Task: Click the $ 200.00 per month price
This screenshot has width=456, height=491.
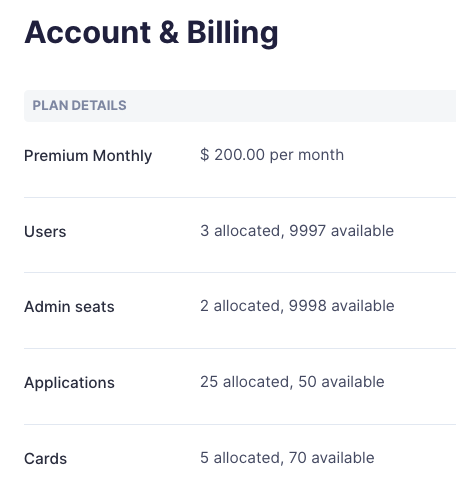Action: click(x=272, y=155)
